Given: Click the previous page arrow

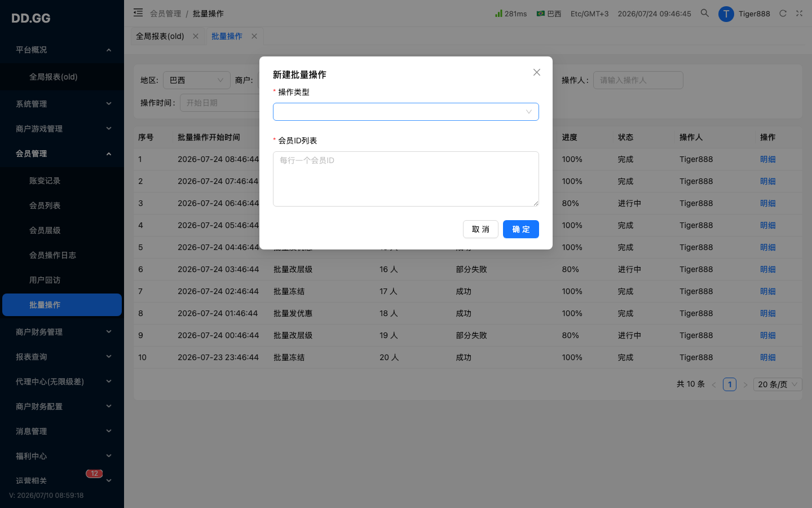Looking at the screenshot, I should 714,384.
